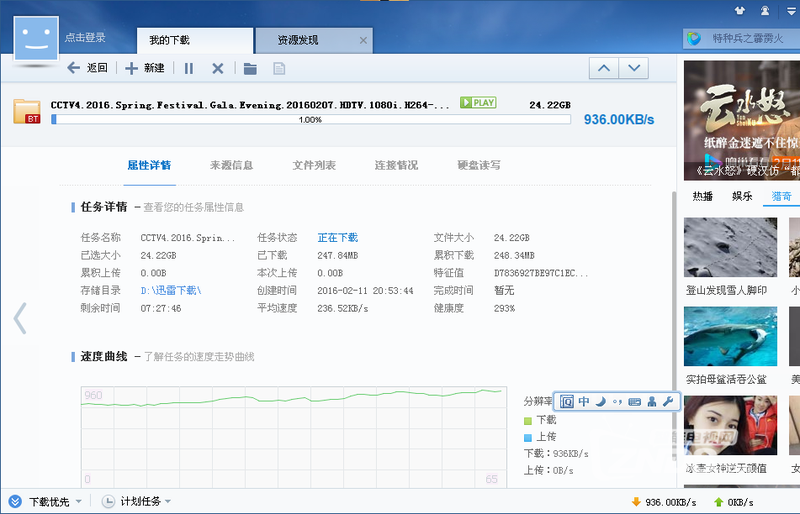Click the BT folder icon of the task
The height and width of the screenshot is (514, 800).
(x=27, y=111)
